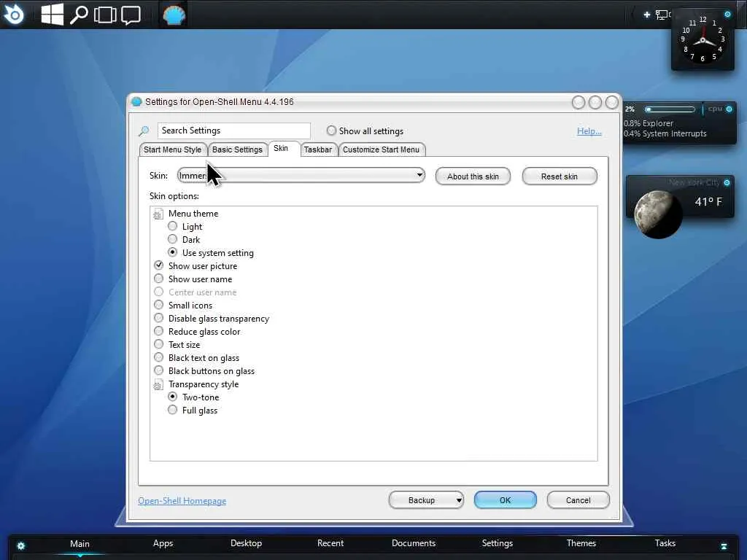The width and height of the screenshot is (747, 560).
Task: Open Recent section on bottom dock
Action: click(330, 543)
